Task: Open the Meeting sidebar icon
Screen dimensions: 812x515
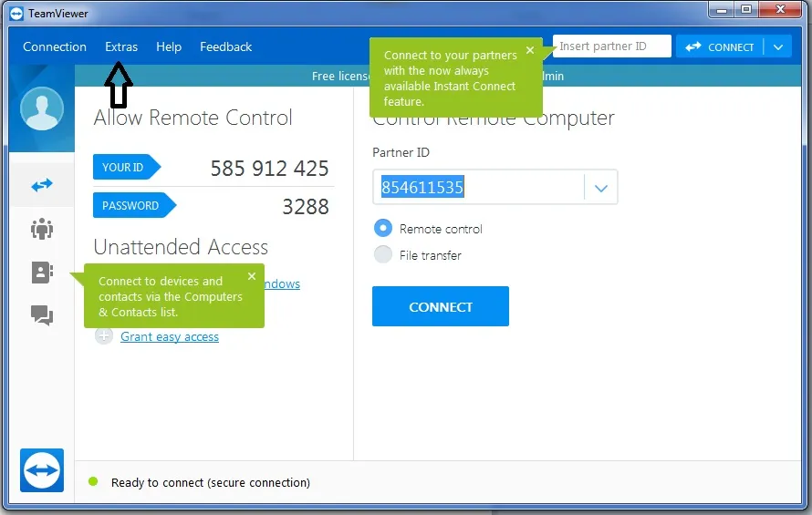Action: point(42,228)
